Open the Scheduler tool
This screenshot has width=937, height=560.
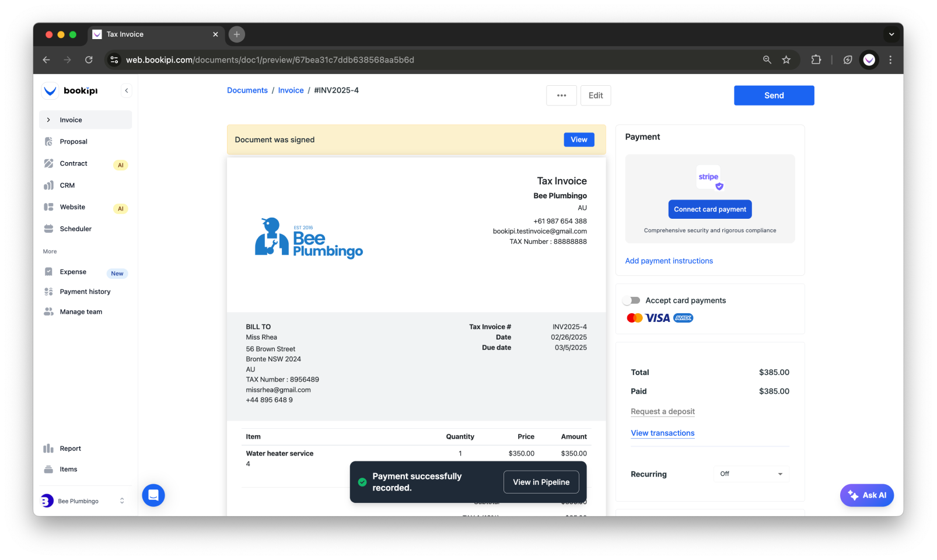tap(75, 229)
